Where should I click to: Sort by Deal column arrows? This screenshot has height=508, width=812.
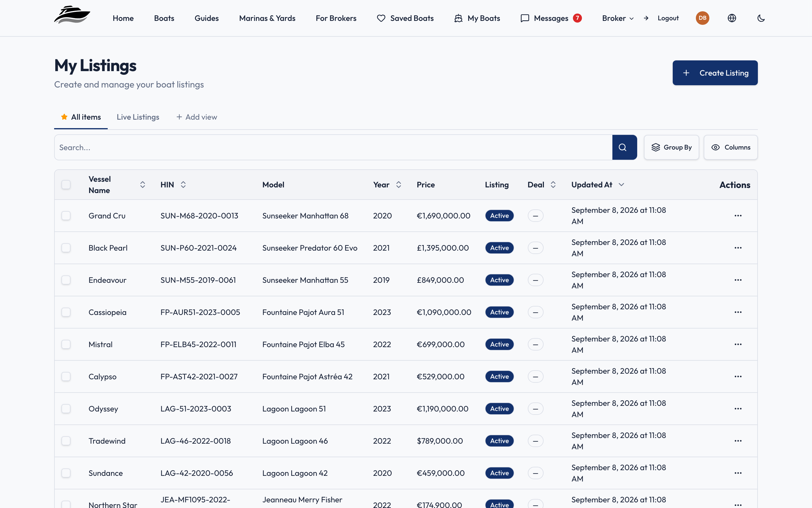(553, 185)
